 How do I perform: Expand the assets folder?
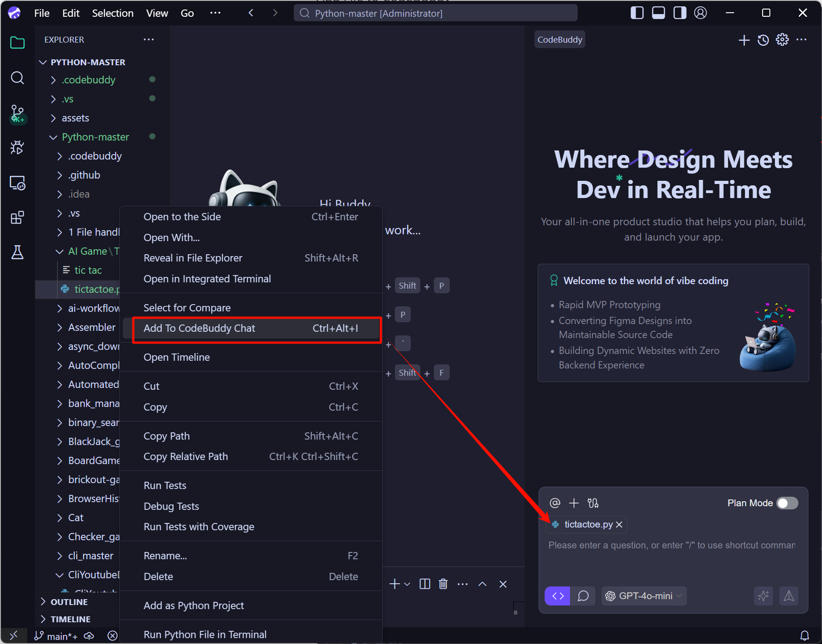click(75, 118)
